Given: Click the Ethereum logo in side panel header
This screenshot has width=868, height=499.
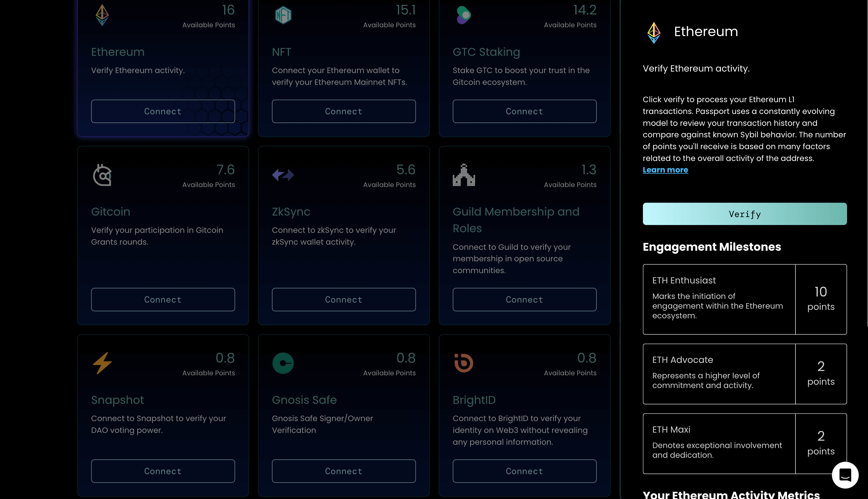Looking at the screenshot, I should click(x=654, y=32).
